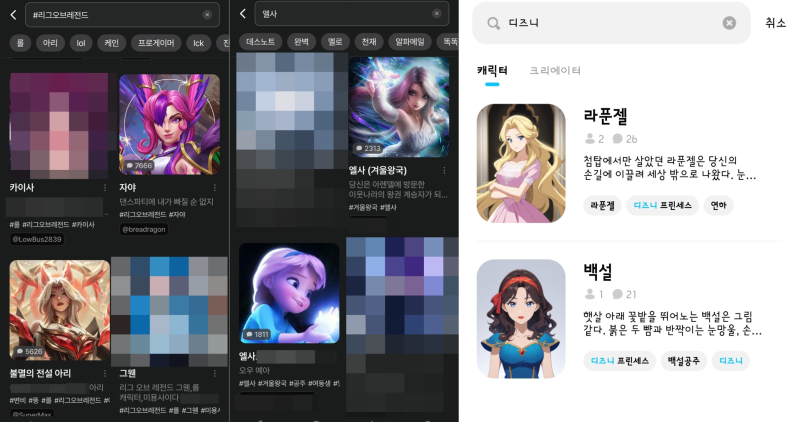
Task: Go back from the #리그오브레전드 search screen
Action: tap(13, 15)
